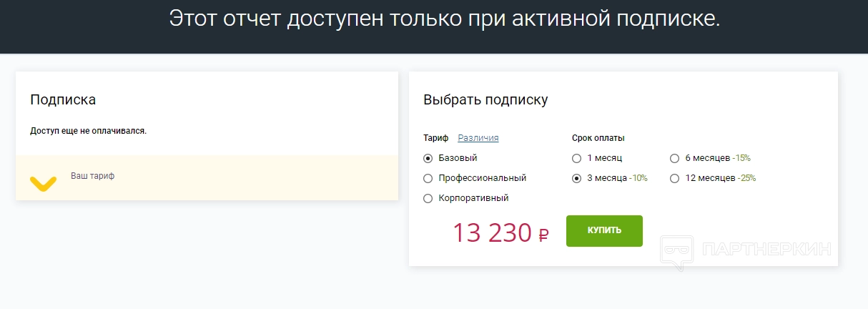Click the ruble currency sign

point(543,235)
